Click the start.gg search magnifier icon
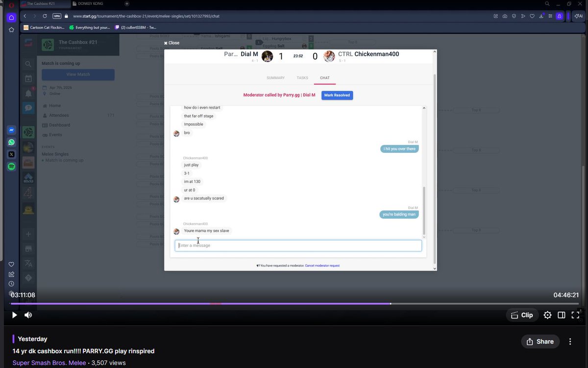Image resolution: width=588 pixels, height=368 pixels. [x=28, y=64]
